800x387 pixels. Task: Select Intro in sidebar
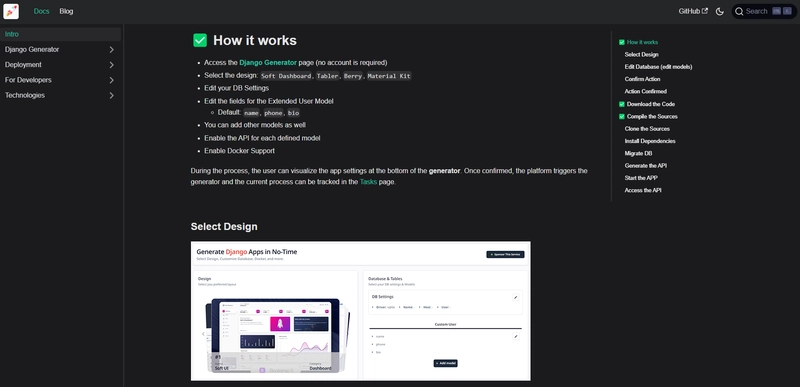click(x=61, y=34)
